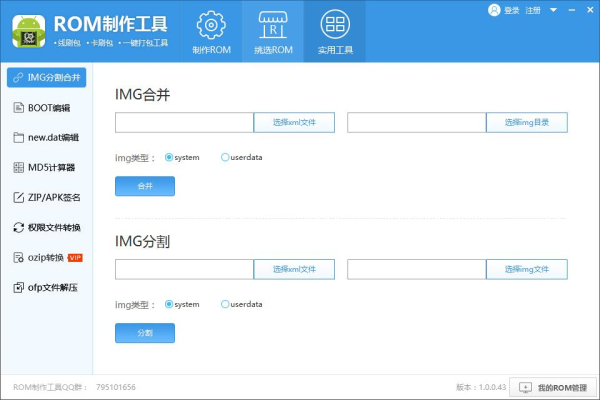This screenshot has width=600, height=400.
Task: Select BOOT编辑 in the sidebar
Action: pos(46,108)
